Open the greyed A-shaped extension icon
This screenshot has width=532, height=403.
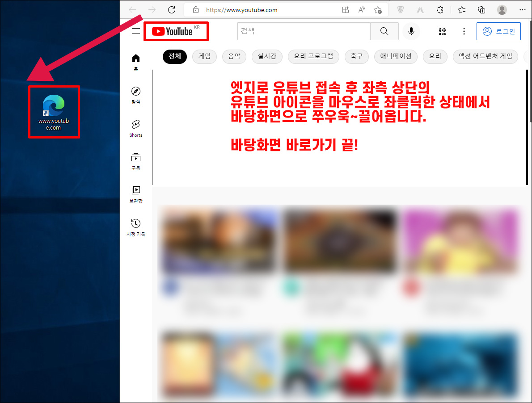pyautogui.click(x=420, y=10)
